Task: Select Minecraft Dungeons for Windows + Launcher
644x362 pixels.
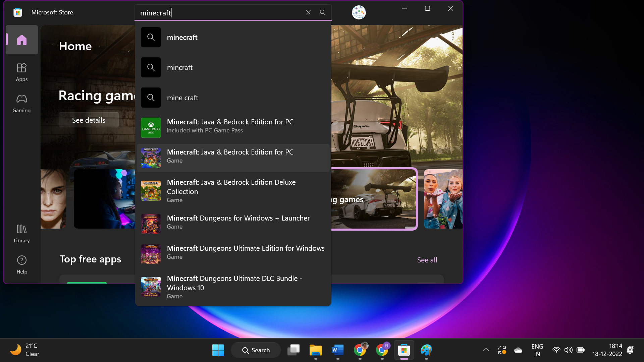Action: (238, 222)
